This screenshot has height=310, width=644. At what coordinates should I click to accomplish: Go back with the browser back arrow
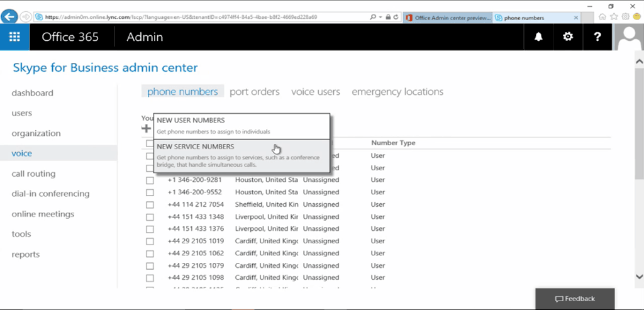pos(9,17)
